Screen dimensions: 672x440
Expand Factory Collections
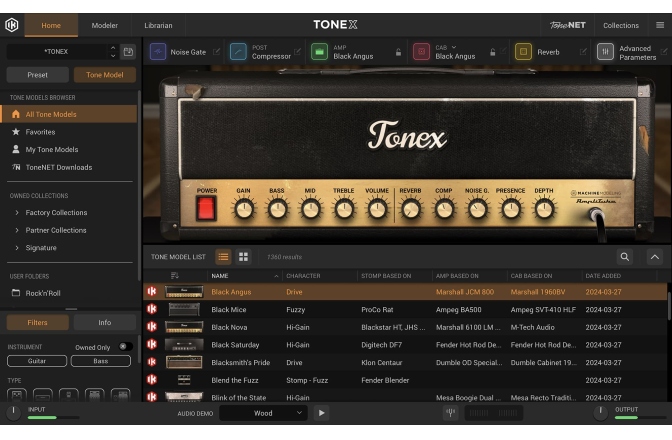tap(17, 213)
